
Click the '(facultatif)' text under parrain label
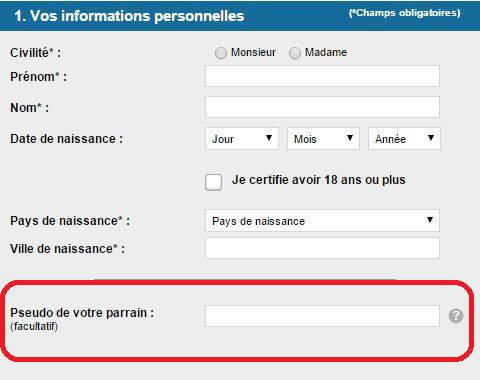point(34,326)
